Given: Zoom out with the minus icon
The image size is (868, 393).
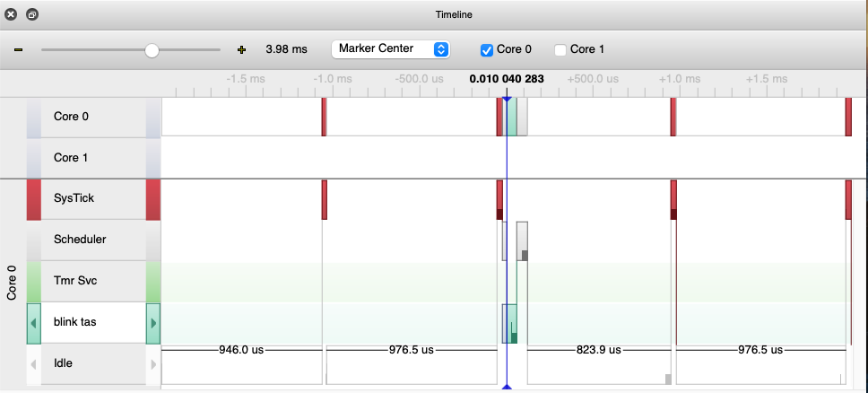Looking at the screenshot, I should [x=18, y=50].
